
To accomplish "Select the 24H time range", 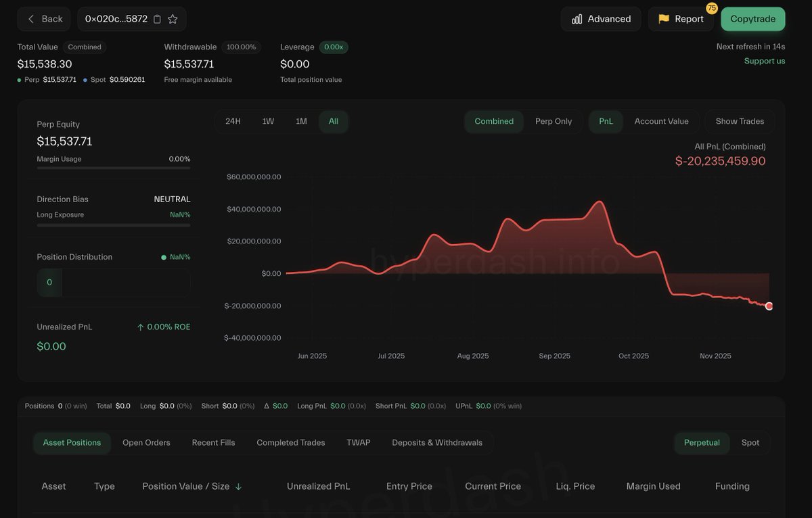I will [x=233, y=121].
